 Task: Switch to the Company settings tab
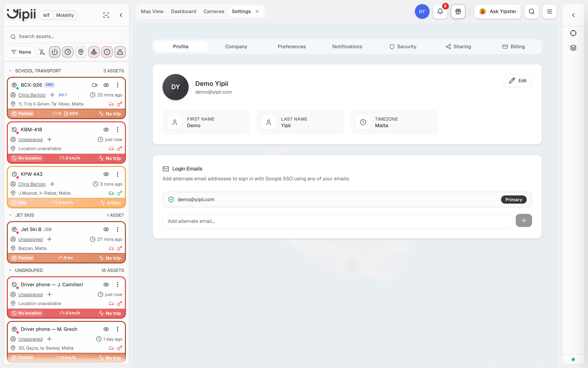236,46
